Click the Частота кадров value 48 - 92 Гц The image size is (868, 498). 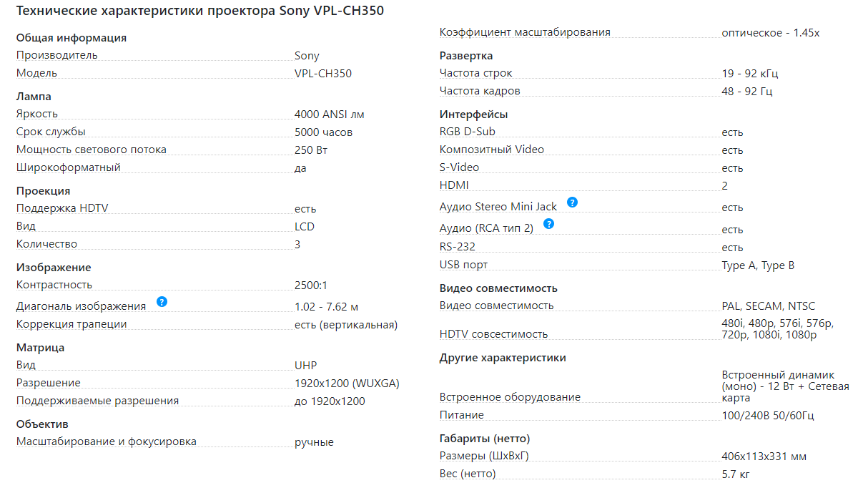[747, 91]
